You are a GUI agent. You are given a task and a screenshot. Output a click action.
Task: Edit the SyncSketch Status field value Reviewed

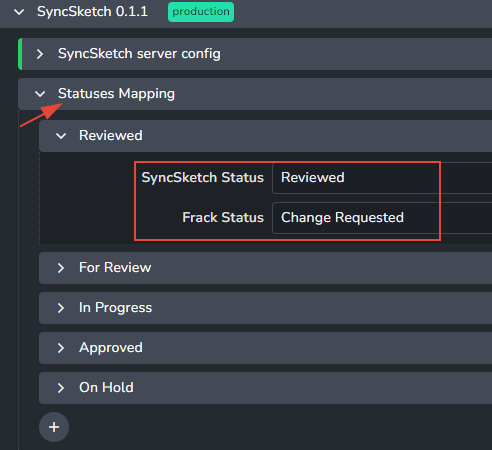[x=382, y=178]
